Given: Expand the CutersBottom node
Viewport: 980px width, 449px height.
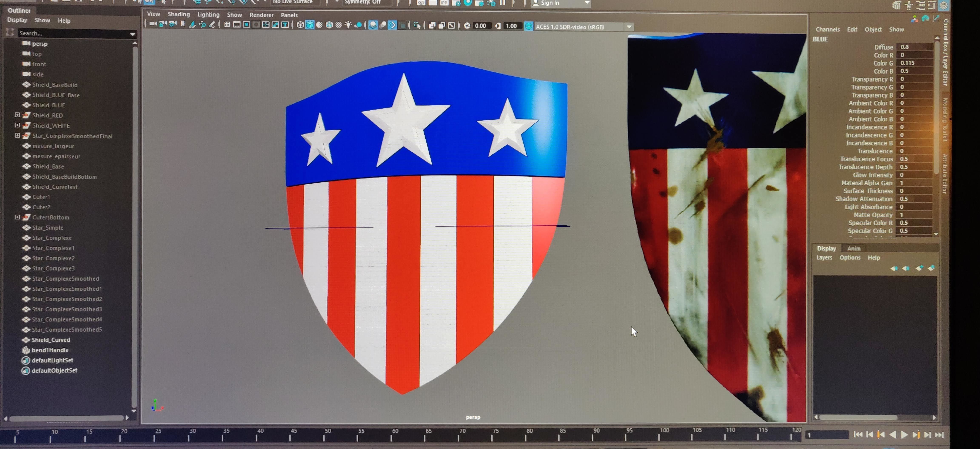Looking at the screenshot, I should (17, 217).
